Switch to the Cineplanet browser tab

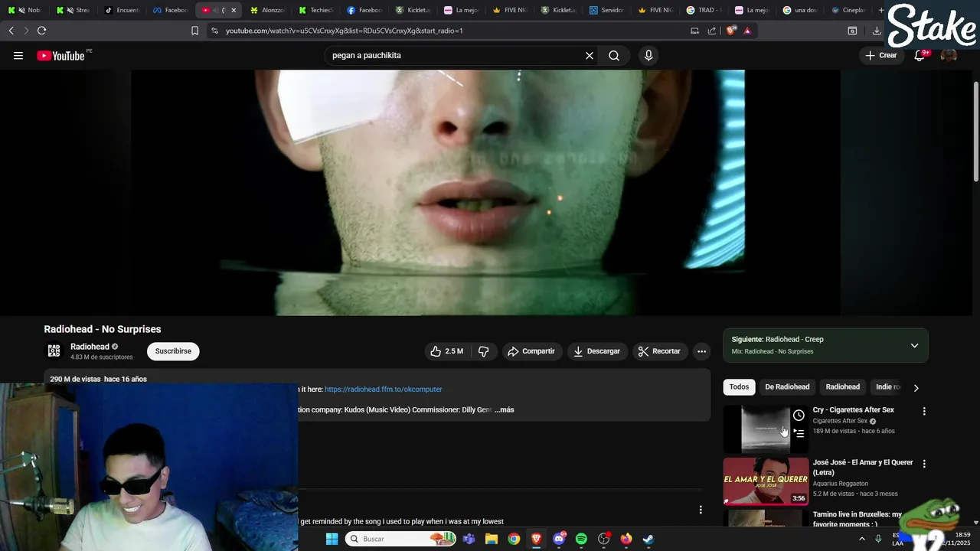coord(848,10)
